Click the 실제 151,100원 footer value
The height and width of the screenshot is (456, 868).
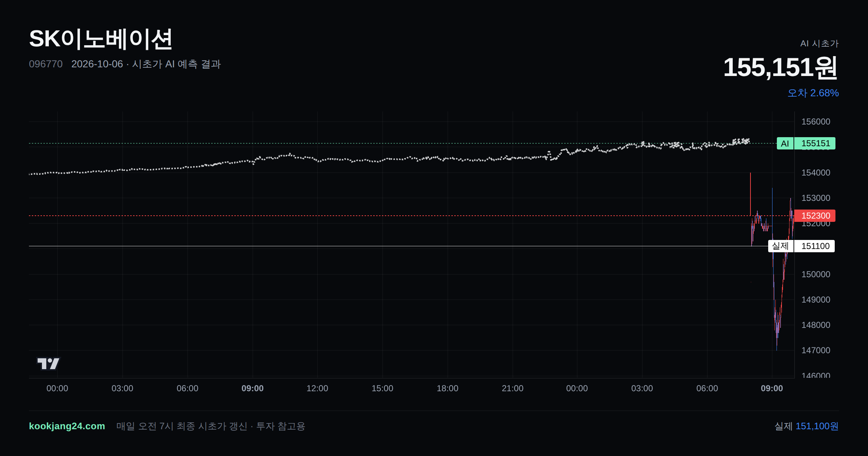[x=807, y=426]
